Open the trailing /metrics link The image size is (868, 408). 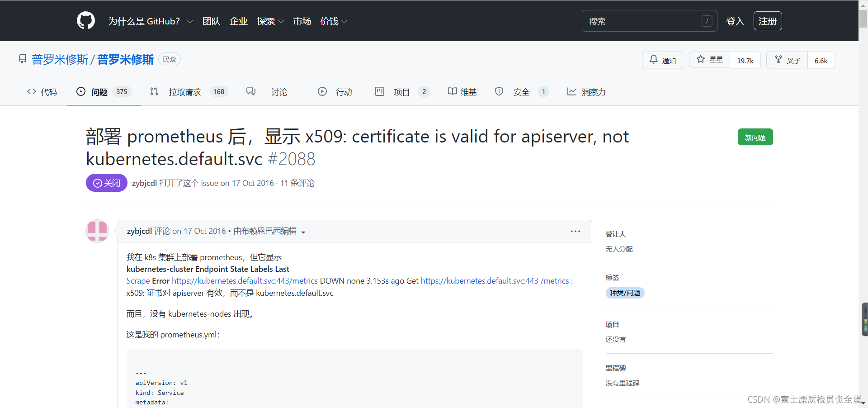pos(555,281)
